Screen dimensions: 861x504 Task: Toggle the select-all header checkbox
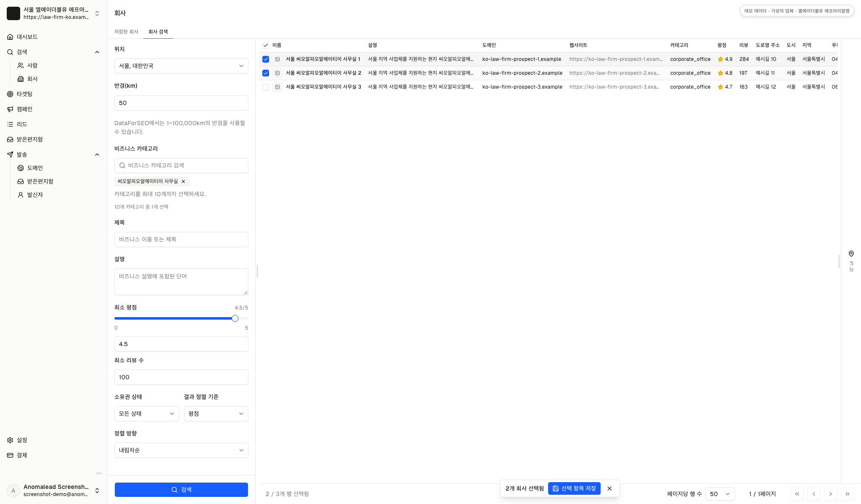[x=266, y=45]
